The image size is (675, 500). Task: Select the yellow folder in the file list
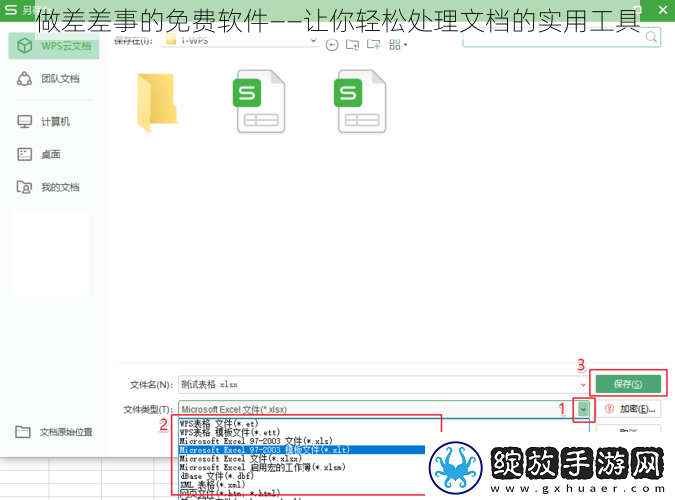tap(157, 102)
